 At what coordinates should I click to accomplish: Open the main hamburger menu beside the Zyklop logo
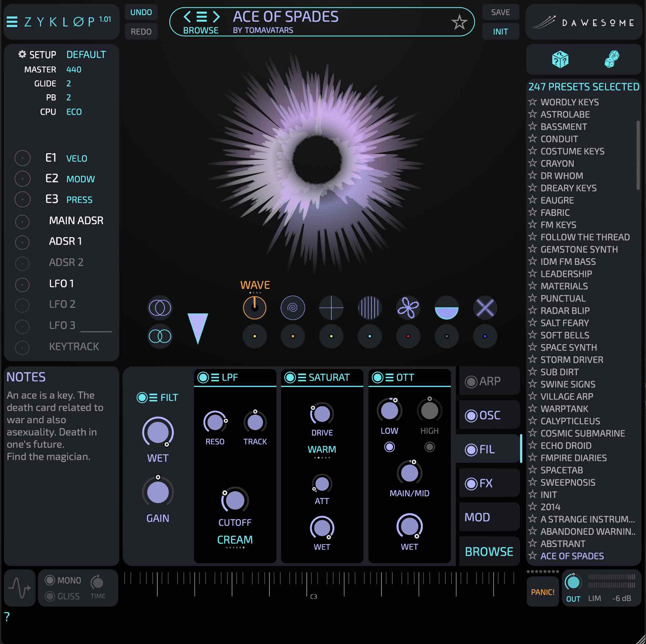pos(12,22)
